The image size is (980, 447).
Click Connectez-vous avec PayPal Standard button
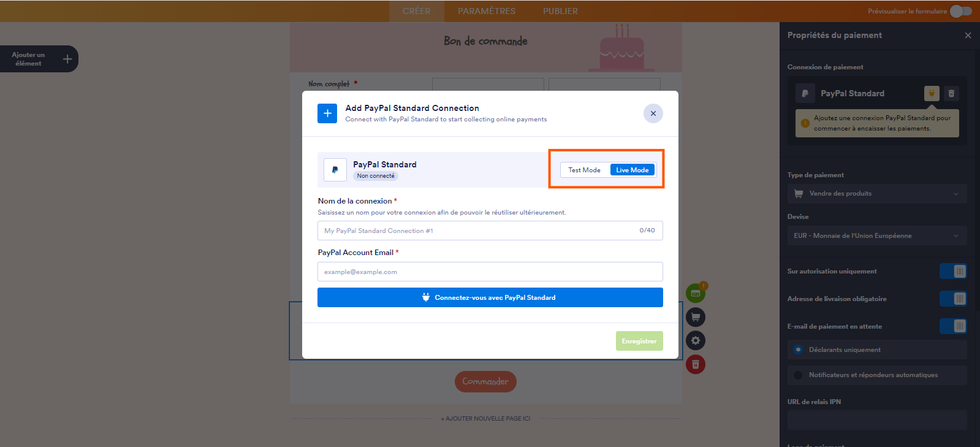click(490, 297)
